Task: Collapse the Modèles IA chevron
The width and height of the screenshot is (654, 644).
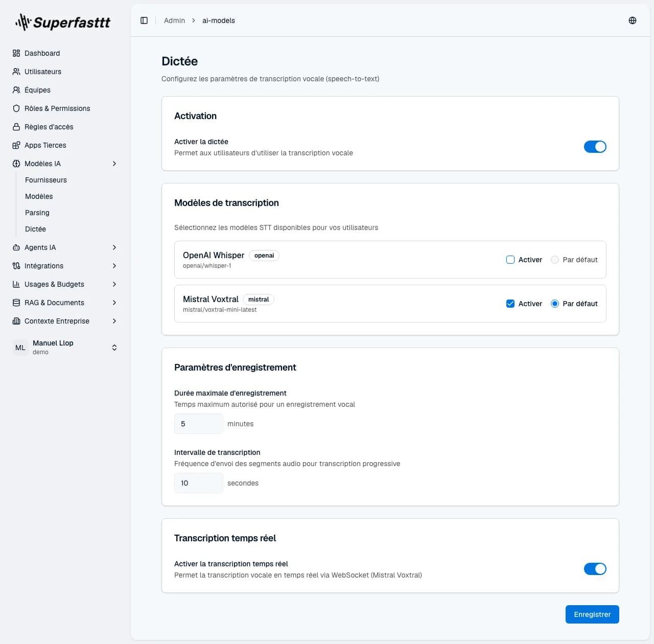Action: coord(114,164)
